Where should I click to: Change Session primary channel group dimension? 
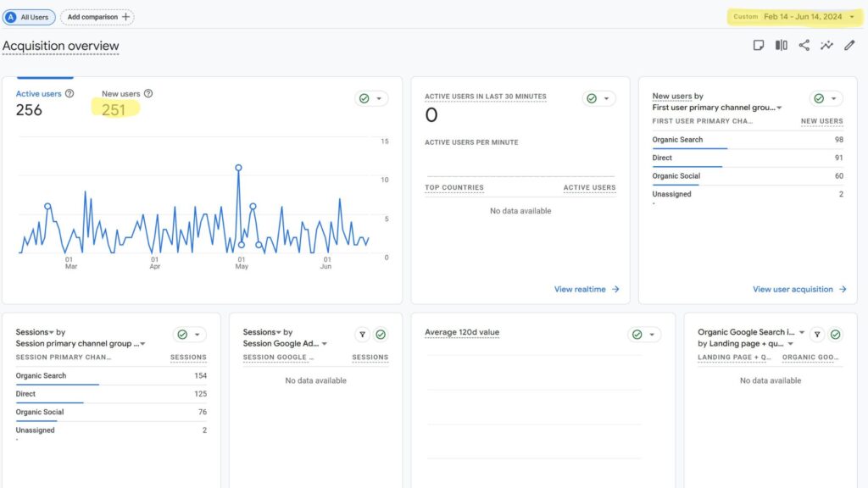point(81,344)
